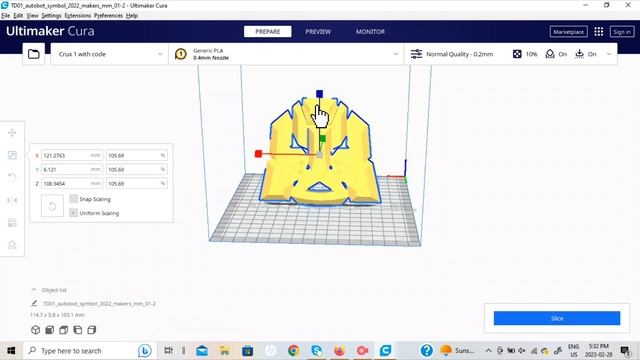The height and width of the screenshot is (360, 640).
Task: Click the blue Z-axis scale handle
Action: tap(319, 94)
